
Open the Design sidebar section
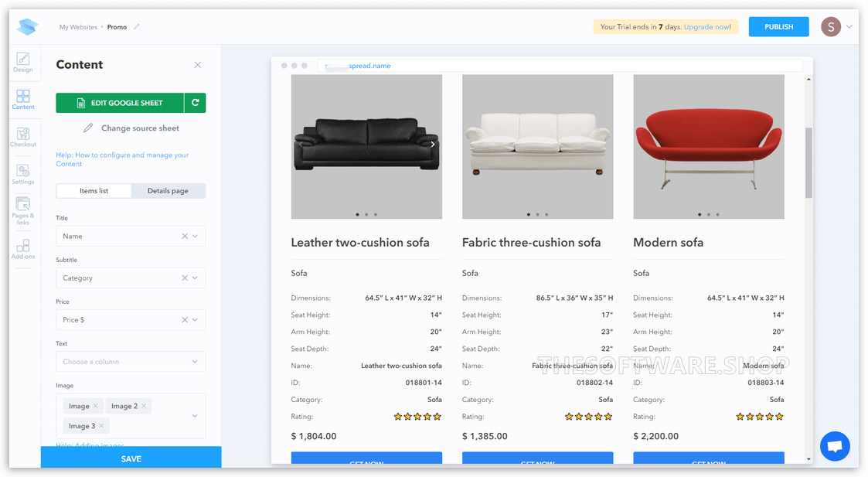pyautogui.click(x=23, y=62)
